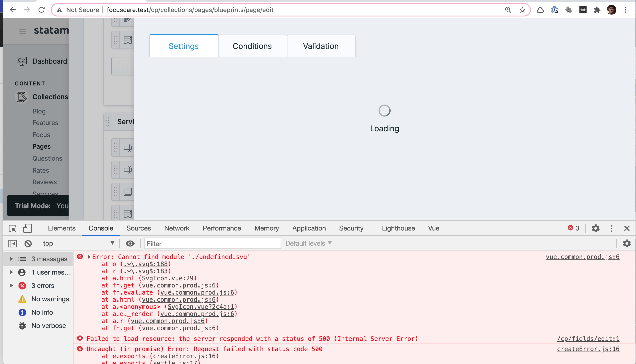The width and height of the screenshot is (636, 364).
Task: Open the Questions collection link
Action: (47, 158)
